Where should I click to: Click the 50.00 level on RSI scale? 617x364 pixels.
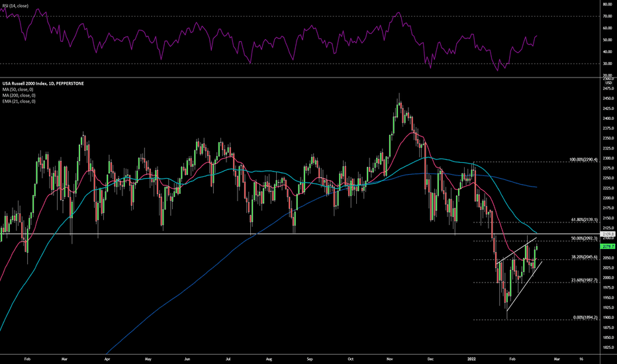coord(607,40)
